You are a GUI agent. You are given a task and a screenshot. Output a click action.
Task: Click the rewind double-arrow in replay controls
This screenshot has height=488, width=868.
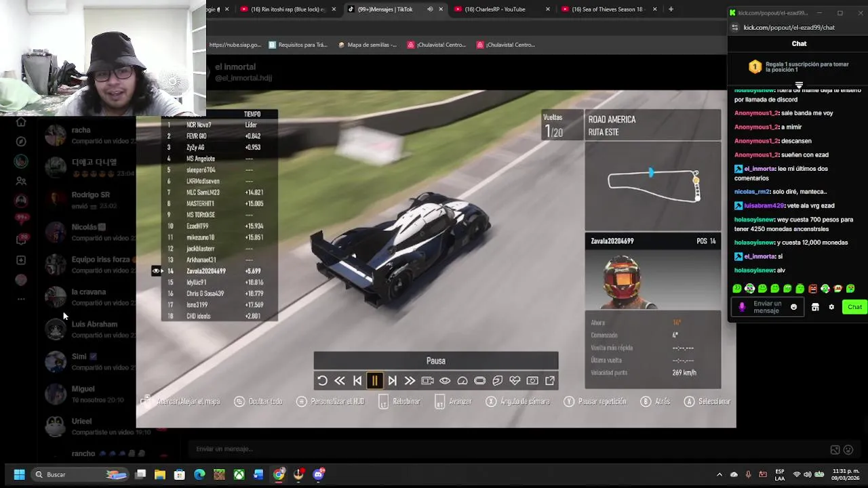[340, 381]
